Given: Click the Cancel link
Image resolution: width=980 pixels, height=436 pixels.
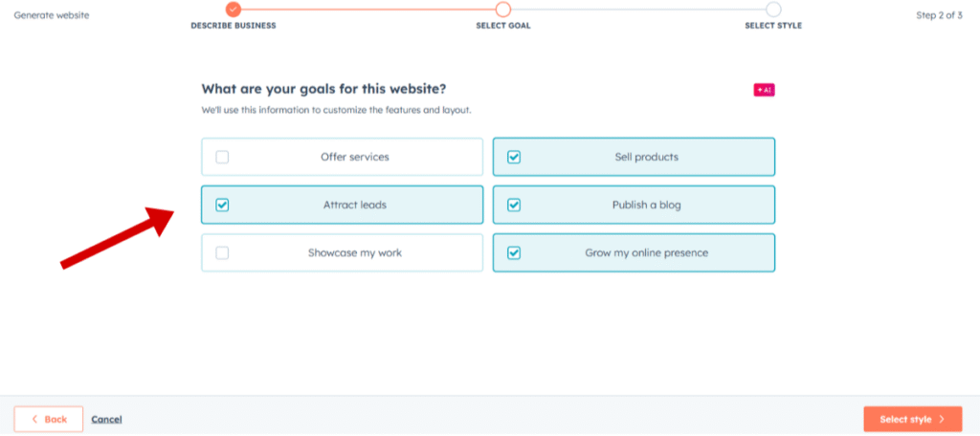Looking at the screenshot, I should [x=106, y=420].
